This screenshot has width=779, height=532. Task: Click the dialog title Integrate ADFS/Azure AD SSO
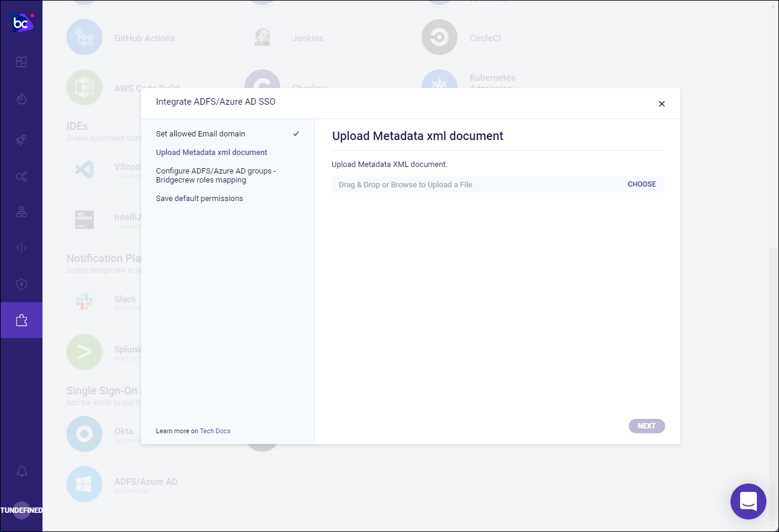click(x=216, y=102)
